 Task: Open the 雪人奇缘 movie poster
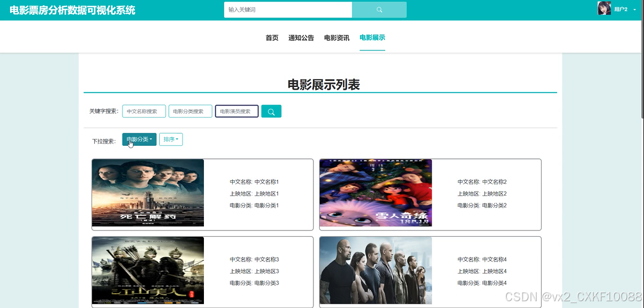pos(376,193)
